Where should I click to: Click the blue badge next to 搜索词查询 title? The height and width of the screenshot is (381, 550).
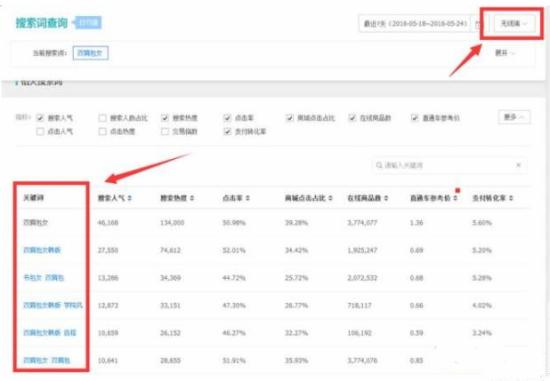[88, 23]
